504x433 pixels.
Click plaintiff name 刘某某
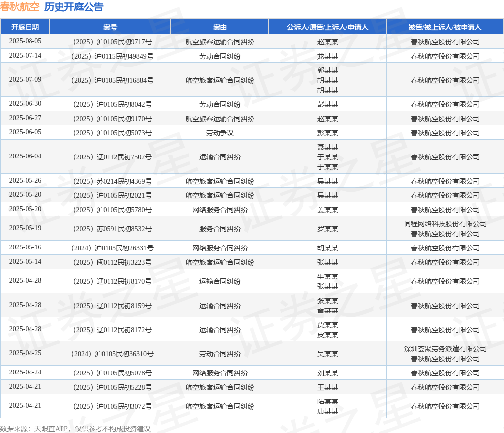[x=327, y=373]
